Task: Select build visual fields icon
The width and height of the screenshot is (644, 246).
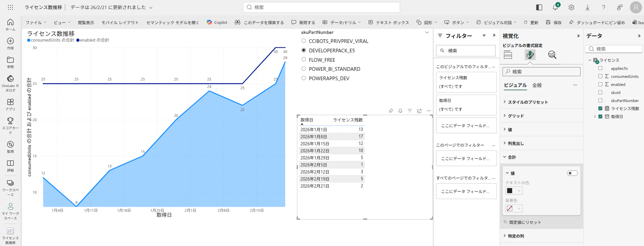Action: click(x=508, y=55)
